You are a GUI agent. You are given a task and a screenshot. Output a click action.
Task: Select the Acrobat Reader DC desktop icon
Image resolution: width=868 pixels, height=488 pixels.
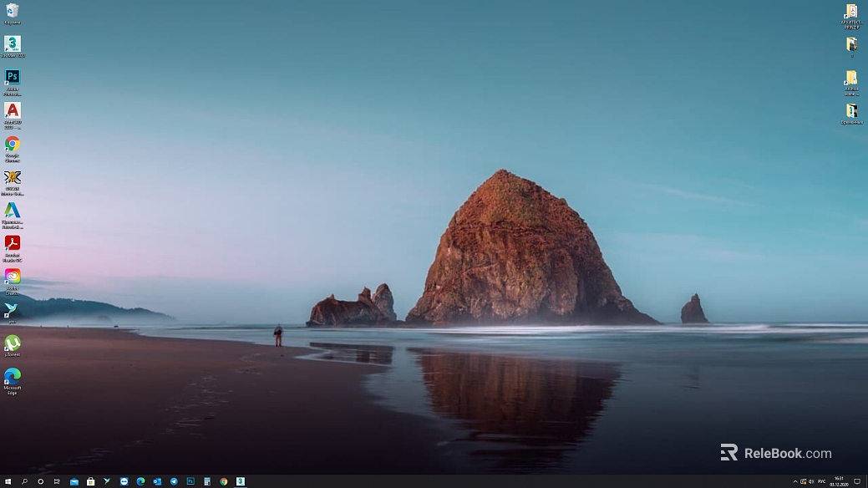[12, 243]
